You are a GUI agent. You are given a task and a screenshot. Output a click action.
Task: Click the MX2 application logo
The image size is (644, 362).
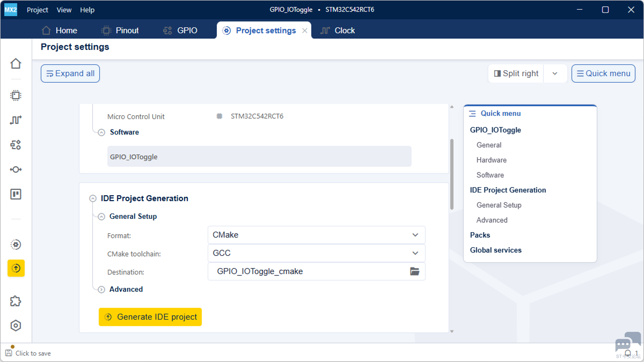tap(11, 10)
